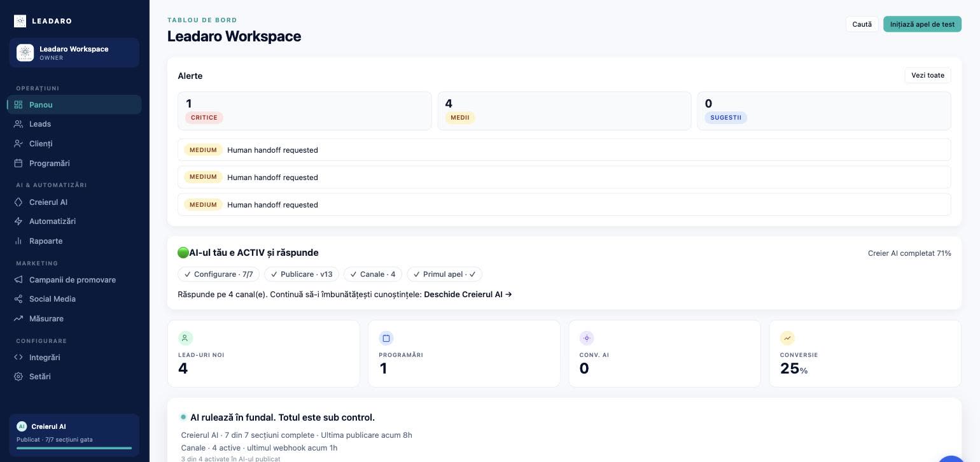The image size is (980, 462).
Task: Open Creierul AI sidebar item
Action: pos(74,202)
